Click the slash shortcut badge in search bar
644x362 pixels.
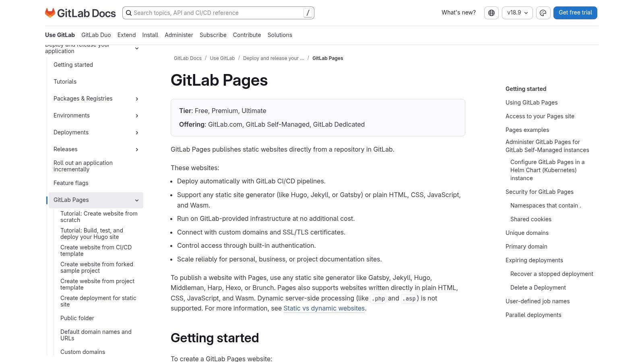(x=307, y=12)
